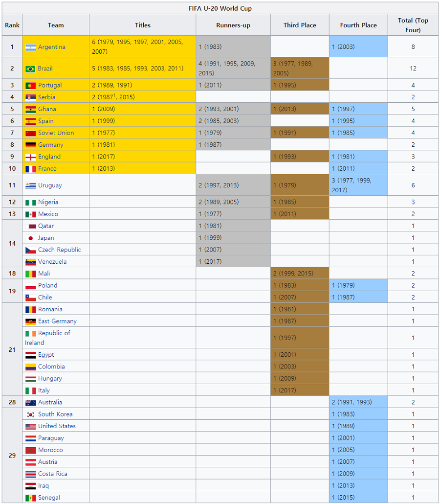Click Ghana's third place cell 1 (2013)
The width and height of the screenshot is (440, 504).
tap(300, 109)
